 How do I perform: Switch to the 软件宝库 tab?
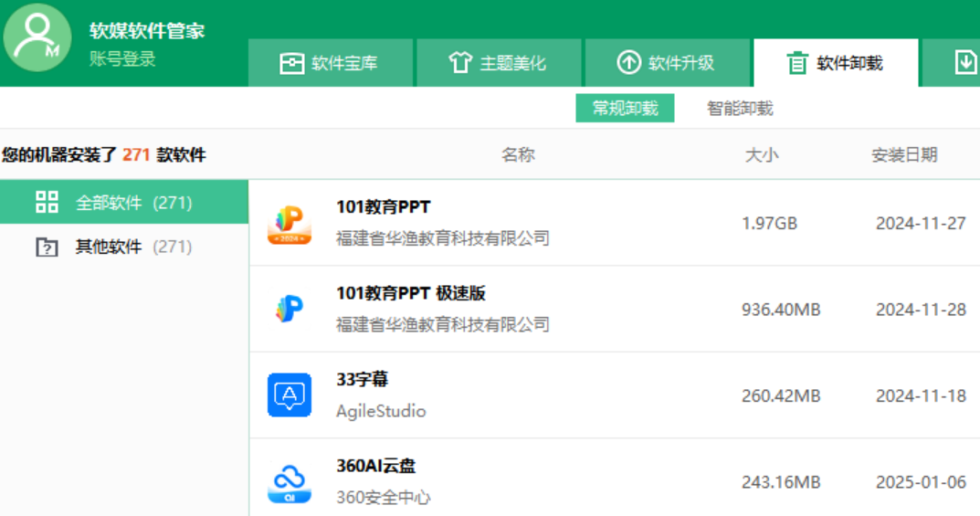tap(331, 62)
